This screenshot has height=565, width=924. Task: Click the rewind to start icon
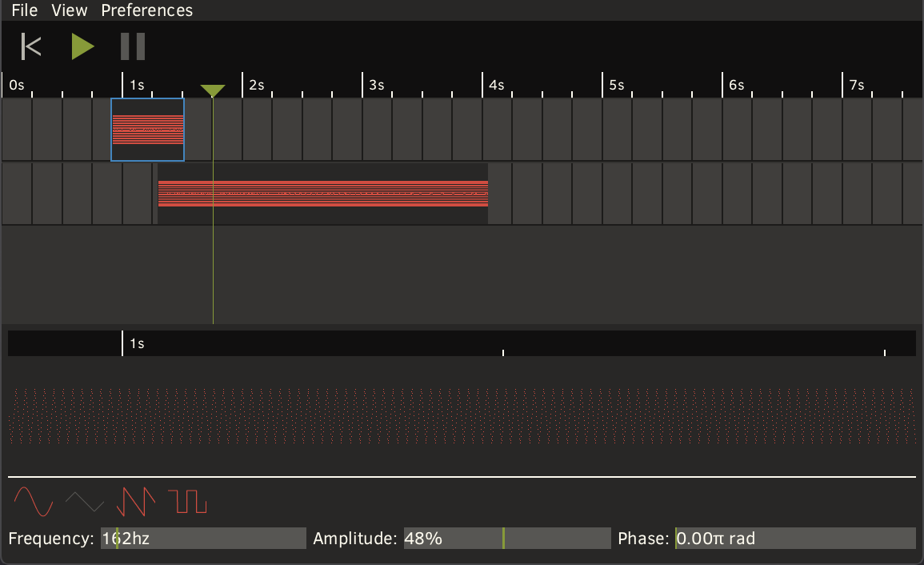(x=31, y=46)
